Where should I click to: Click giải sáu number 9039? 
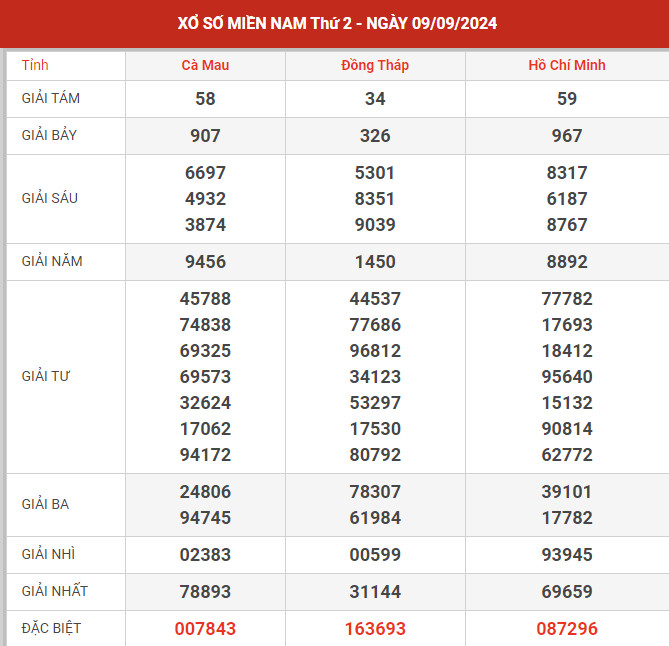(375, 225)
